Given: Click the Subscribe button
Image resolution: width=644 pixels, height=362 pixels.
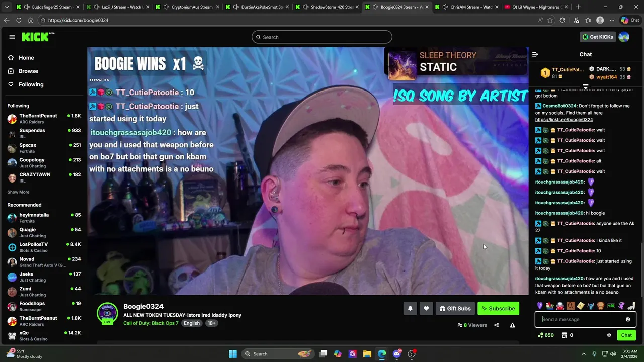Looking at the screenshot, I should pyautogui.click(x=498, y=308).
